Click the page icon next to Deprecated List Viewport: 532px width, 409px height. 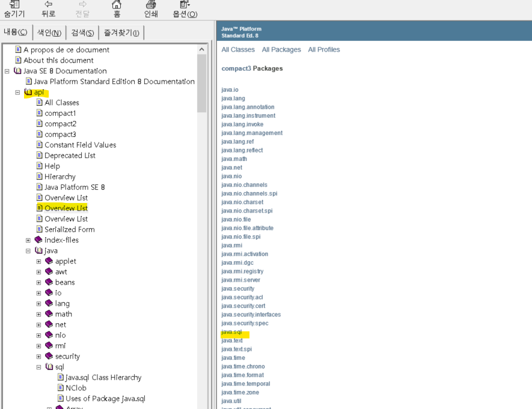[x=39, y=155]
